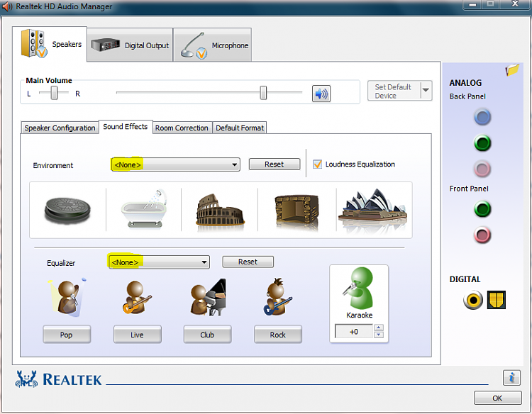The image size is (532, 414).
Task: Switch to the Speakers device tab
Action: pyautogui.click(x=50, y=44)
